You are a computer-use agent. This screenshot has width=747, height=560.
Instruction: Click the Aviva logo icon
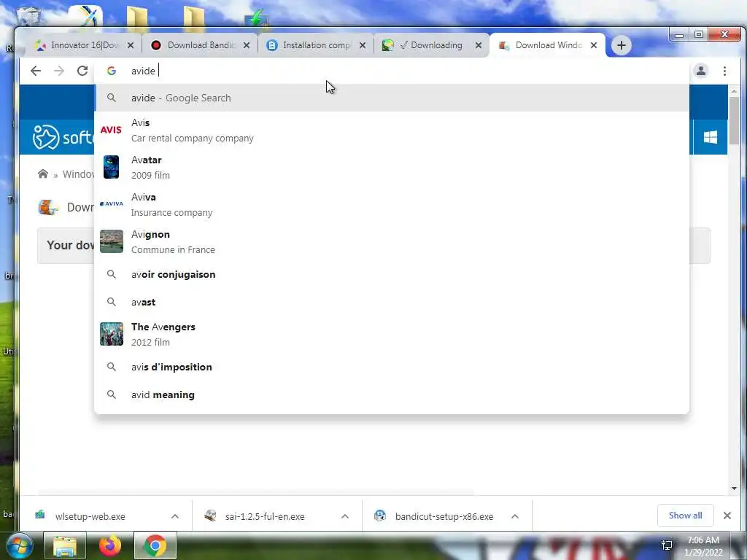point(111,204)
